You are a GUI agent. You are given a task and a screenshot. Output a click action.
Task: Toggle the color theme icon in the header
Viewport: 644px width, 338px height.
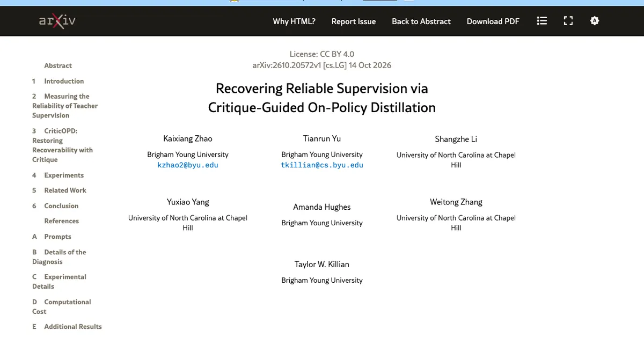[x=594, y=21]
